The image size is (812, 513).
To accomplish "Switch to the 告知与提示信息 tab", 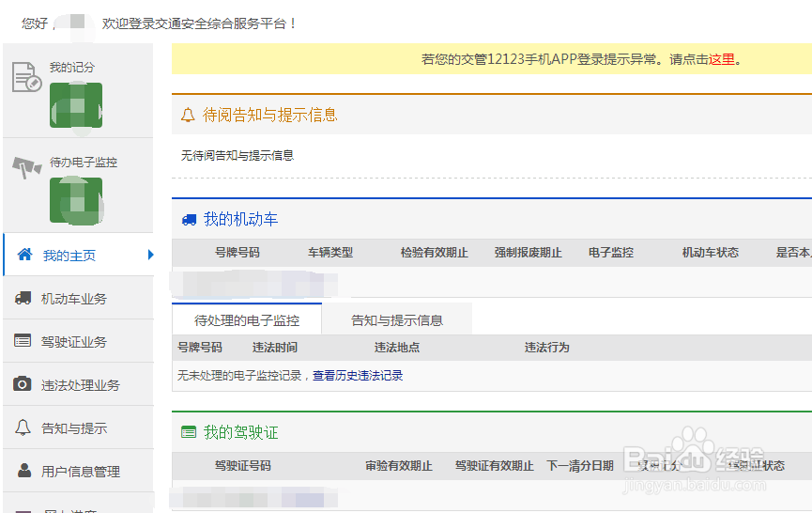I will tap(396, 319).
